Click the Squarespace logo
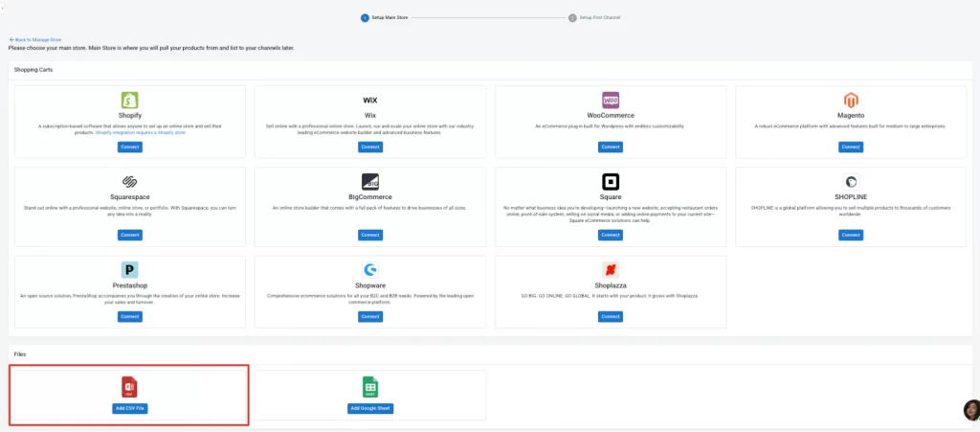The height and width of the screenshot is (432, 980). point(129,182)
